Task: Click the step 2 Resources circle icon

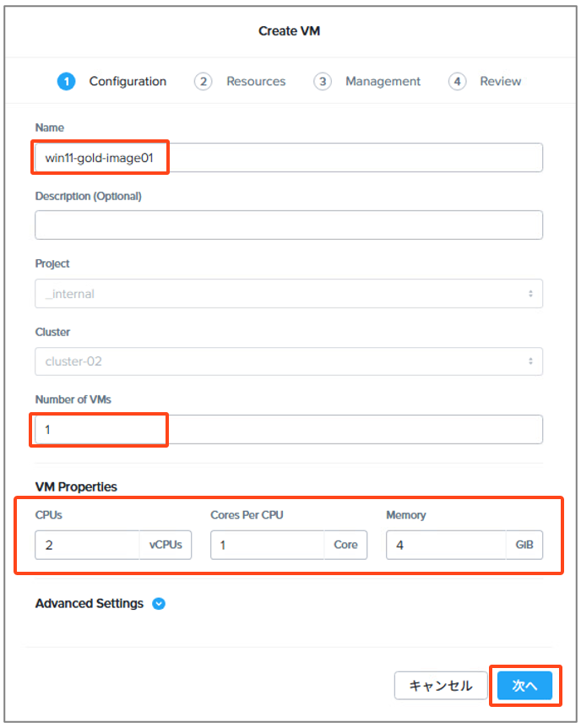Action: (204, 81)
